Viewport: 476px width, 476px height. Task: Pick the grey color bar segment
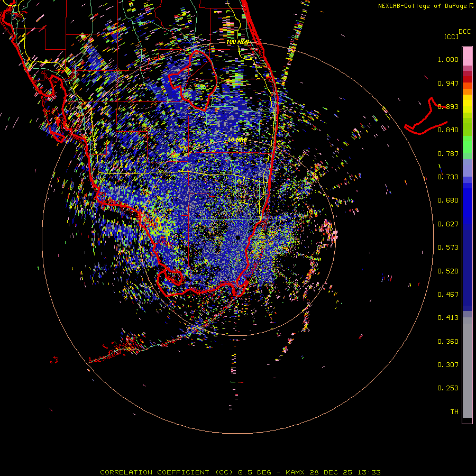[467, 368]
